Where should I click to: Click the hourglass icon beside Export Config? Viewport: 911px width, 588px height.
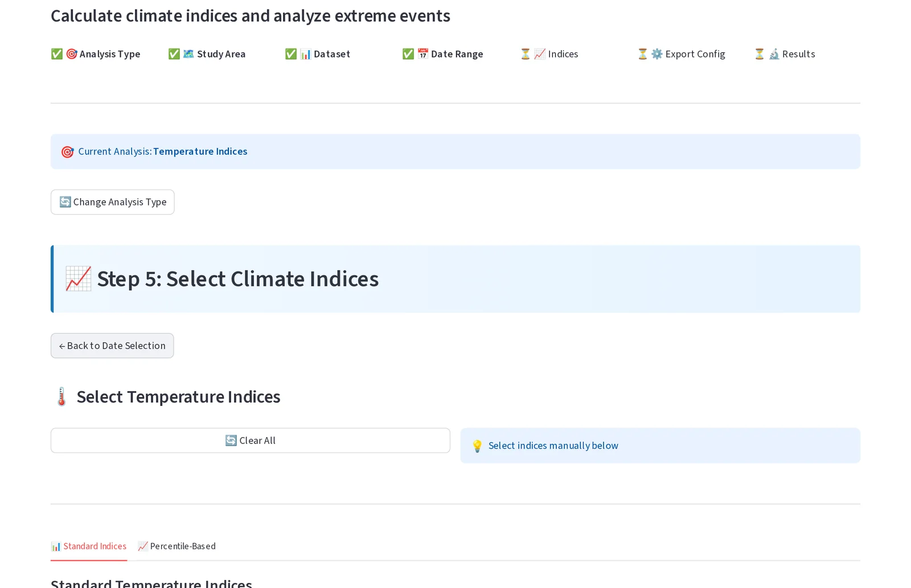pyautogui.click(x=643, y=54)
